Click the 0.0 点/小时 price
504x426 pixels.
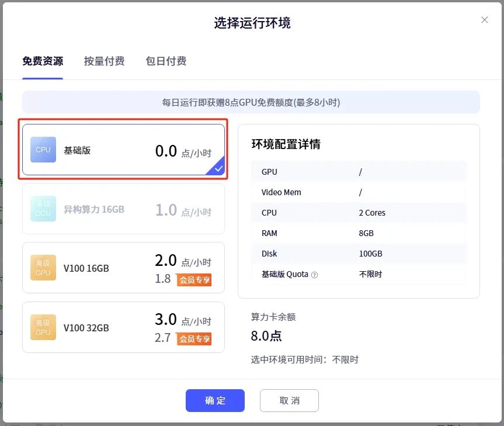click(183, 151)
